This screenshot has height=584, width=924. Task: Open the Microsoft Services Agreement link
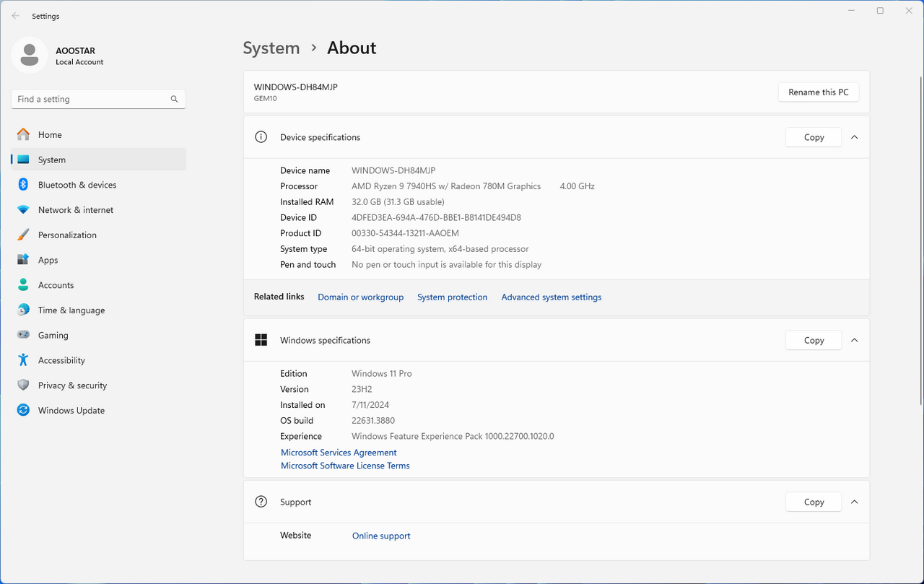point(339,453)
